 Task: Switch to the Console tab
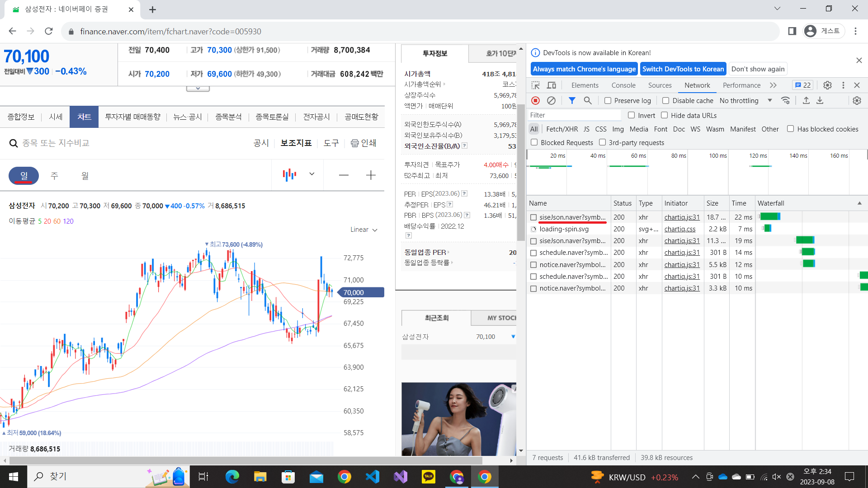pos(623,85)
